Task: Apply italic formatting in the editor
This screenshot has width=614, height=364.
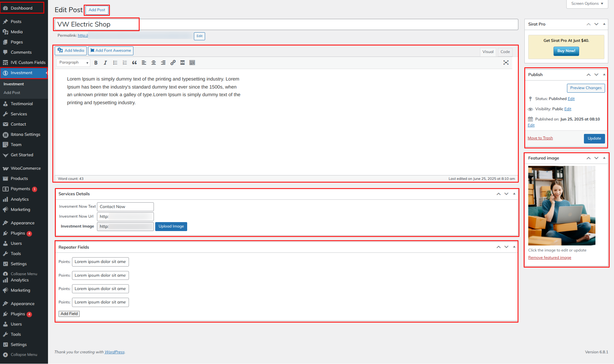Action: coord(105,63)
